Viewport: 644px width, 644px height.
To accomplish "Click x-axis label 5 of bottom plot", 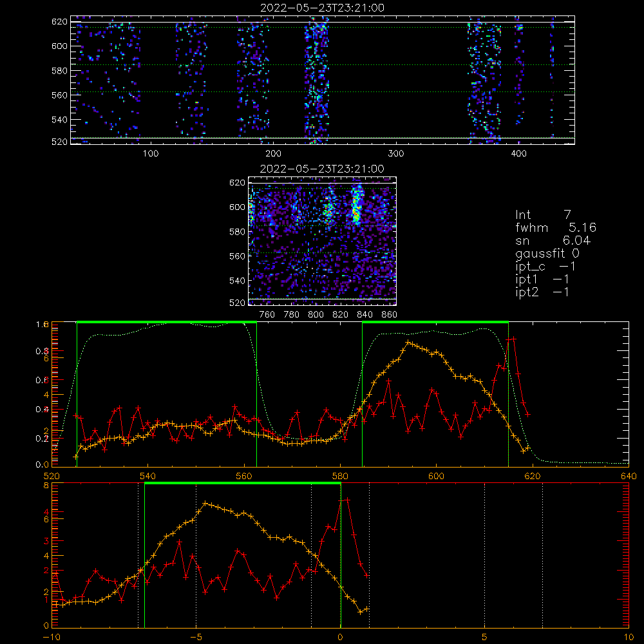I will tap(485, 637).
